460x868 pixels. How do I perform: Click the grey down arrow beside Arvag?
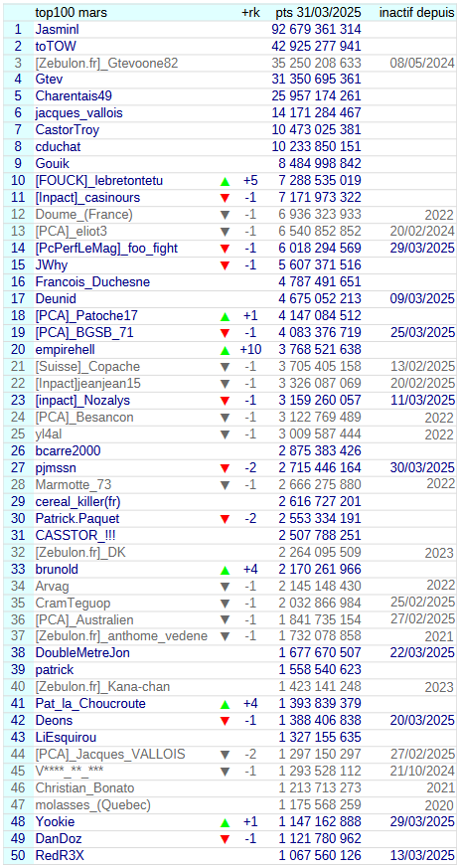[x=225, y=587]
